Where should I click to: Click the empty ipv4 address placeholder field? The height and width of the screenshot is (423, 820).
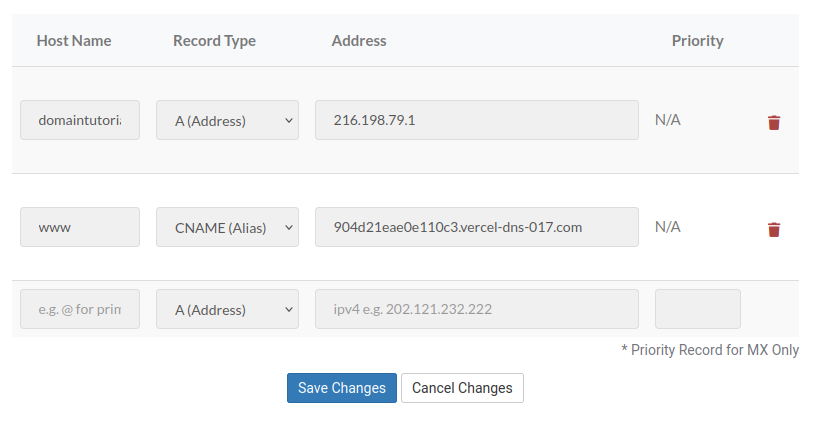click(x=476, y=310)
